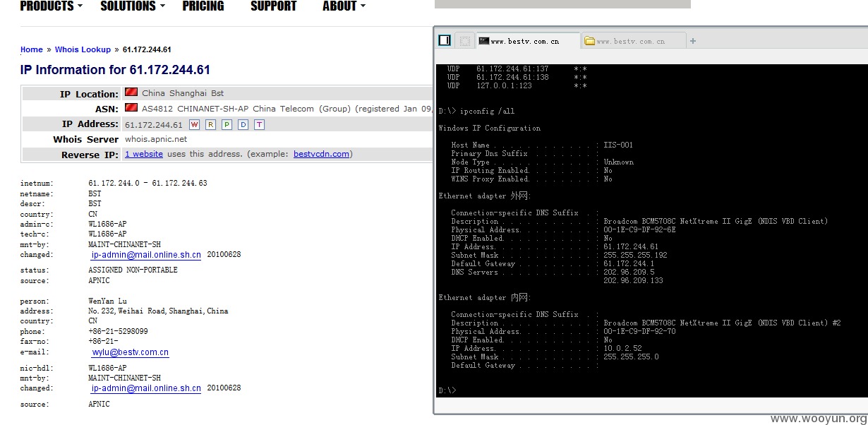
Task: Click the red W icon beside the IP address
Action: 194,124
